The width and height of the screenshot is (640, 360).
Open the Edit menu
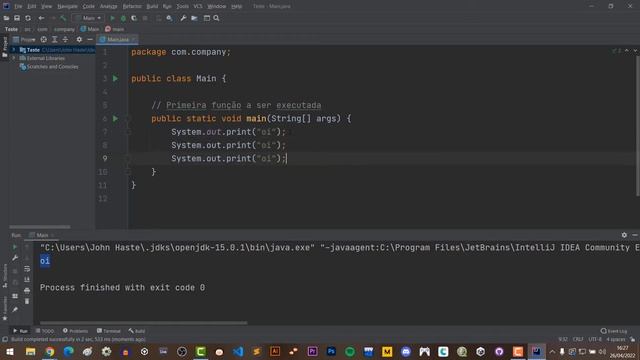[32, 7]
